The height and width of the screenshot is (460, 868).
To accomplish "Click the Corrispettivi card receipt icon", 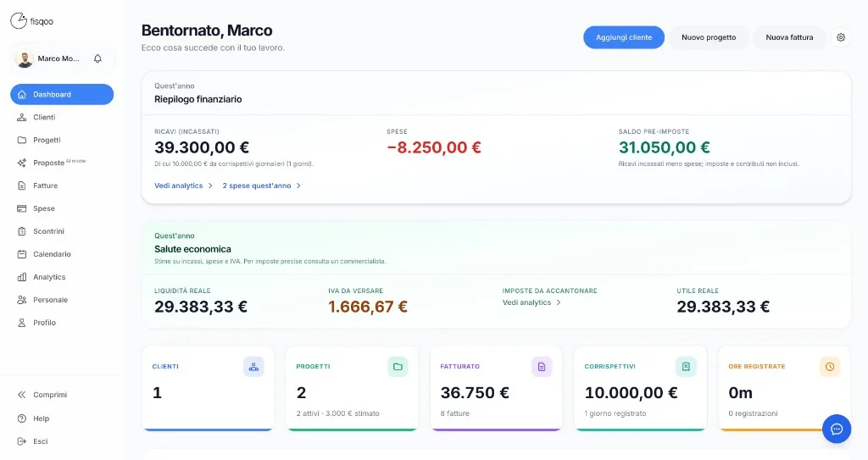I will 686,367.
